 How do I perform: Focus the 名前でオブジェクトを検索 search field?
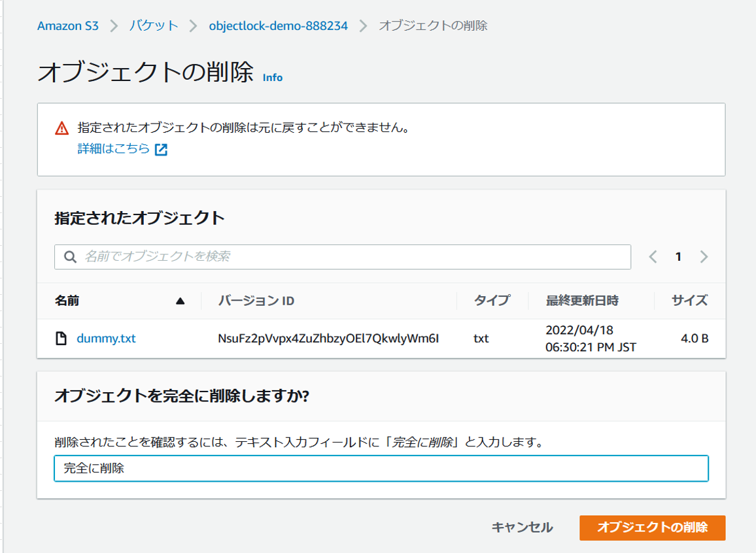click(342, 257)
